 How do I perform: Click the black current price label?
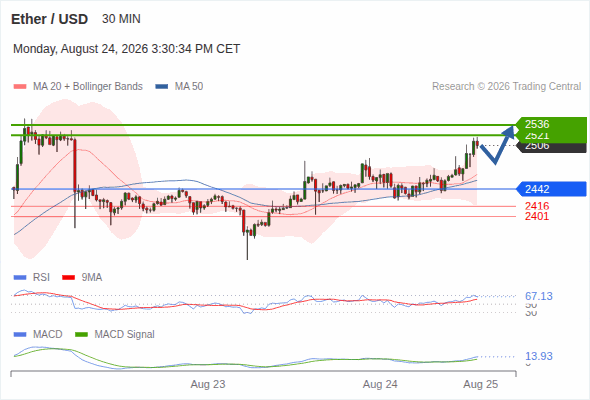point(551,147)
